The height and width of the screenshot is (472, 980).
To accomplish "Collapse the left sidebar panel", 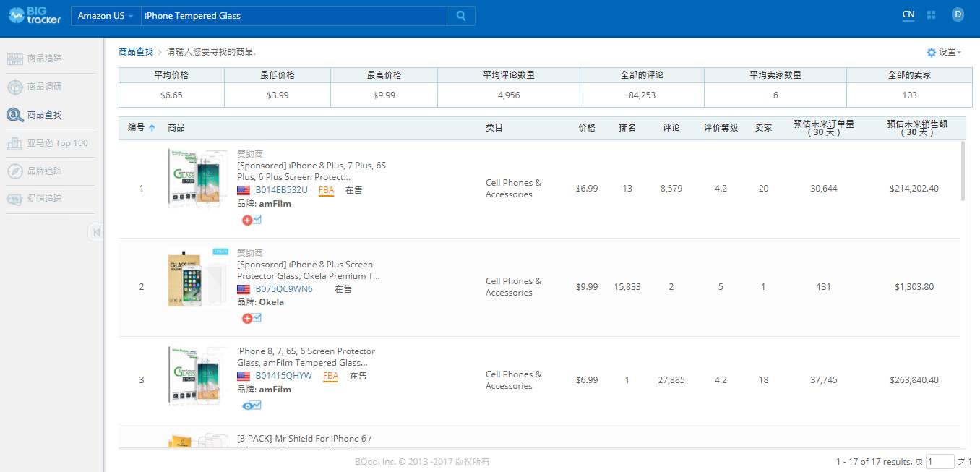I will click(x=96, y=232).
